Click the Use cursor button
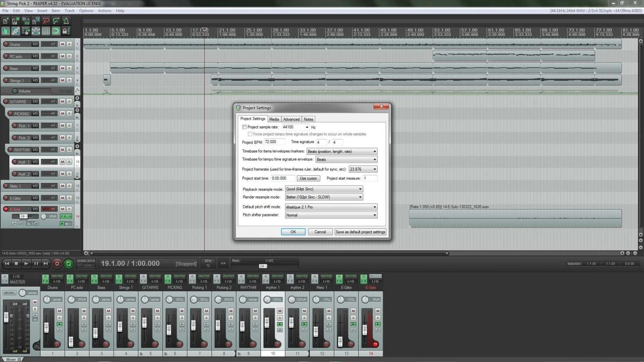 308,179
